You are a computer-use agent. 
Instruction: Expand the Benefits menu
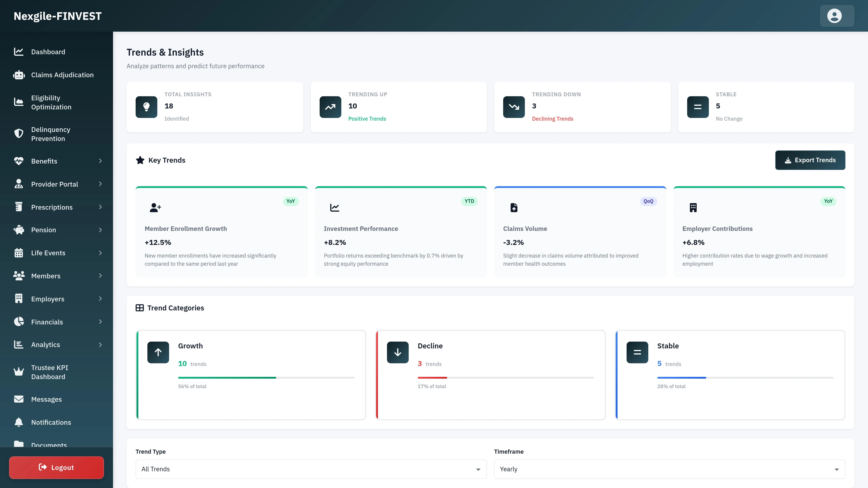point(44,161)
